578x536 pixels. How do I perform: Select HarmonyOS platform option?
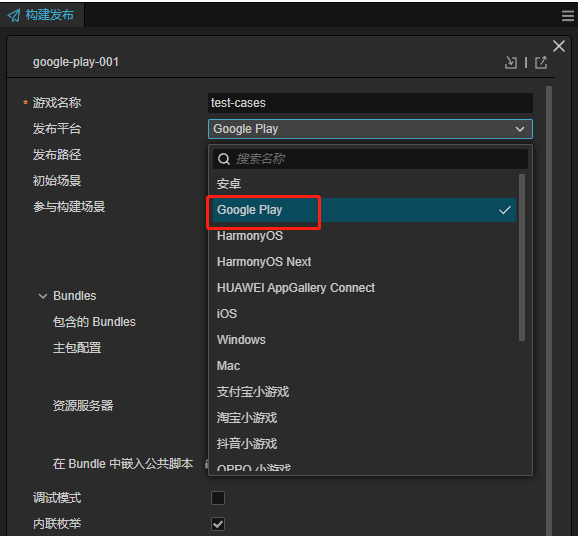point(364,236)
